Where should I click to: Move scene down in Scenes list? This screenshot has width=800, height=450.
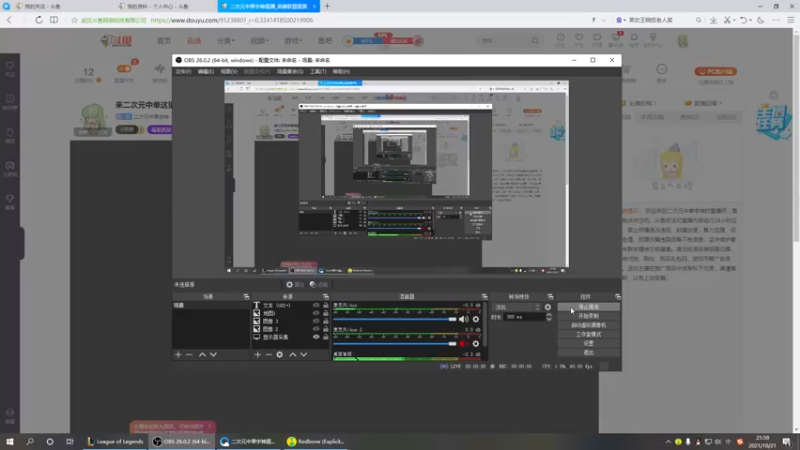tap(213, 355)
